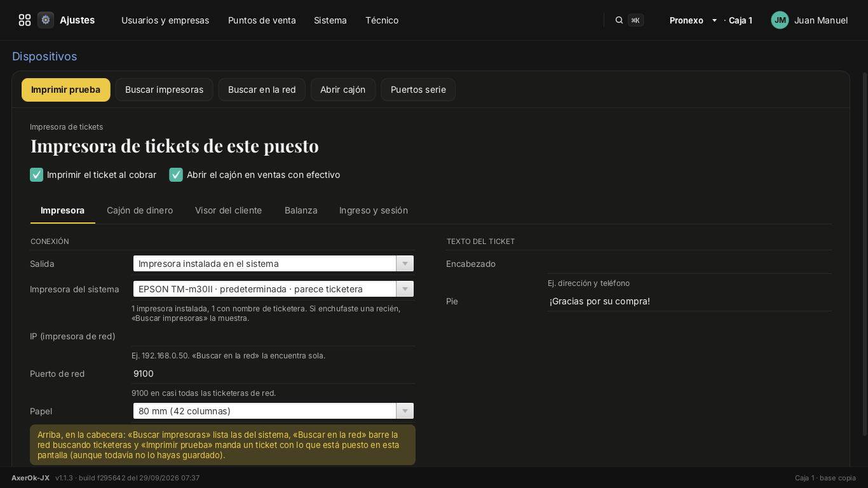Open the Técnico menu

point(382,20)
